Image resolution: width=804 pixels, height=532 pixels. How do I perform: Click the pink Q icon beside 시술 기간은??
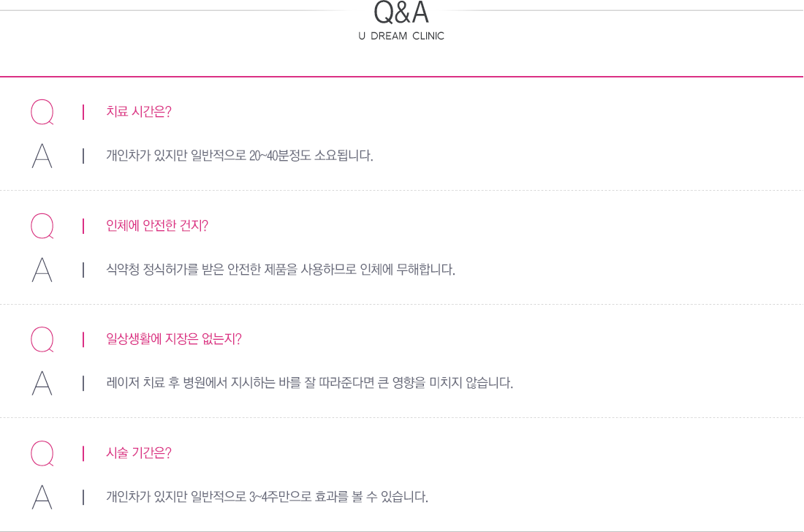[x=42, y=453]
